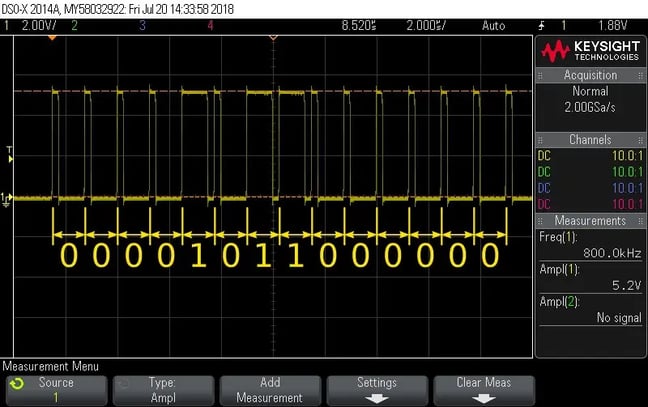Select channel 4 indicator in status bar
Image resolution: width=648 pixels, height=407 pixels.
(x=210, y=26)
